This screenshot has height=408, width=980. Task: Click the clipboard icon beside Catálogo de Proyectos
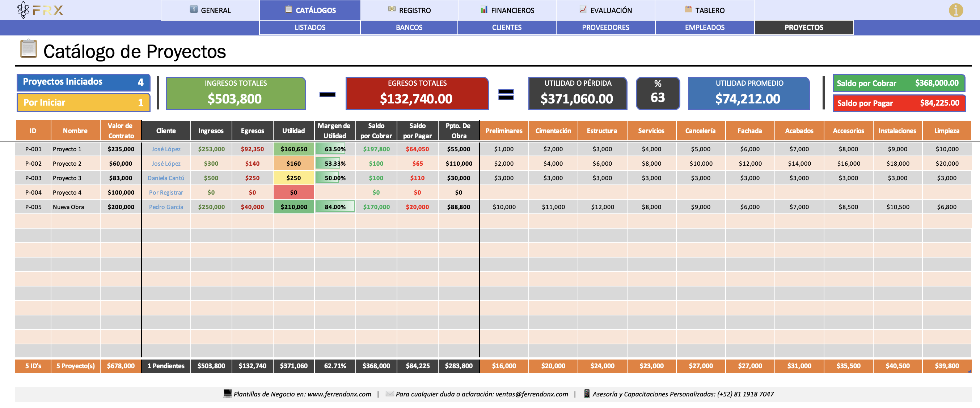click(x=29, y=49)
